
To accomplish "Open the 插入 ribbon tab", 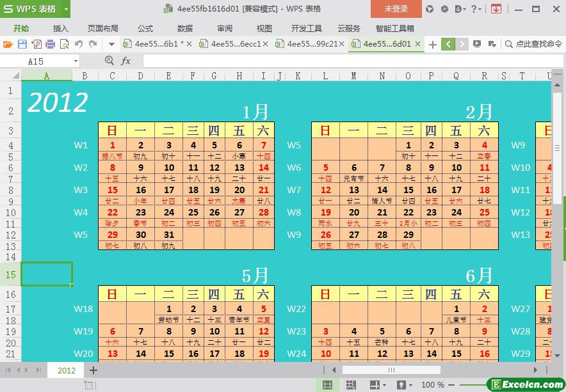I will 60,28.
